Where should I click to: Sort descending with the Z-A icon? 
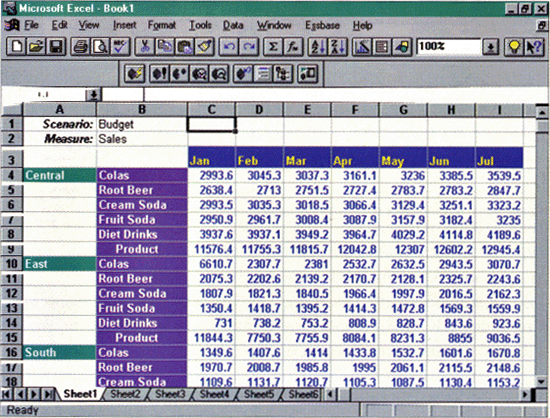337,46
